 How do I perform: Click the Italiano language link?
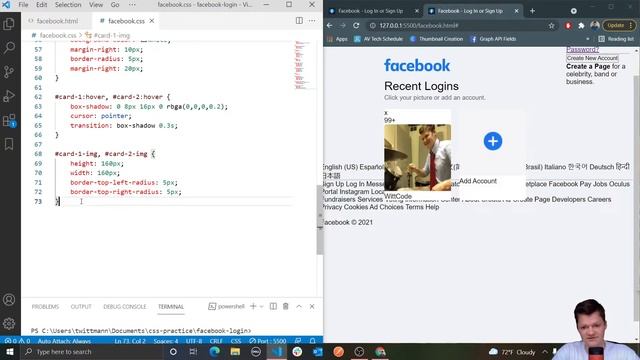tap(555, 167)
